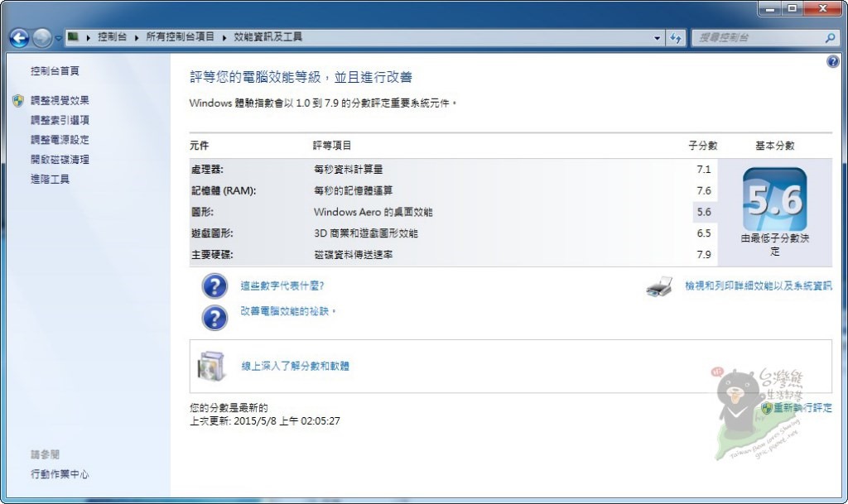Screen dimensions: 848x504
Task: Open the recent pages dropdown arrow
Action: (x=58, y=38)
